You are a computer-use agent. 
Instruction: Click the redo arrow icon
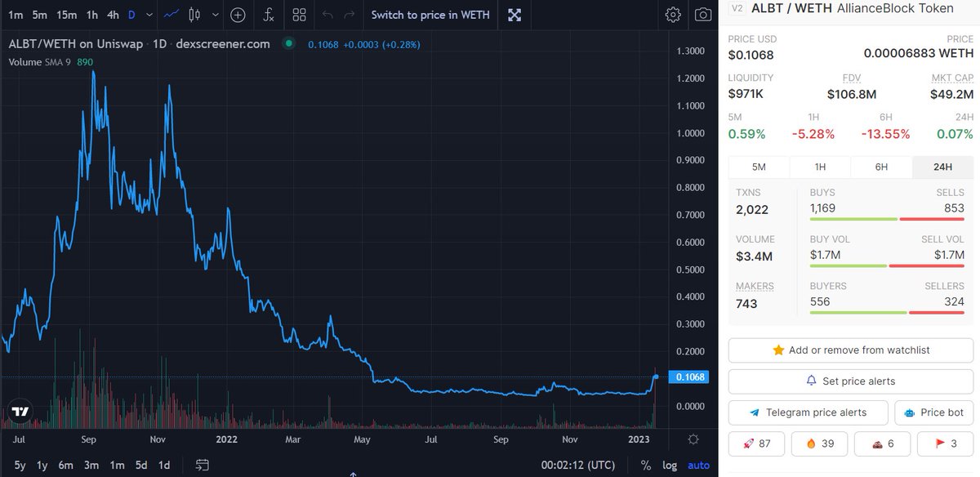pos(350,15)
